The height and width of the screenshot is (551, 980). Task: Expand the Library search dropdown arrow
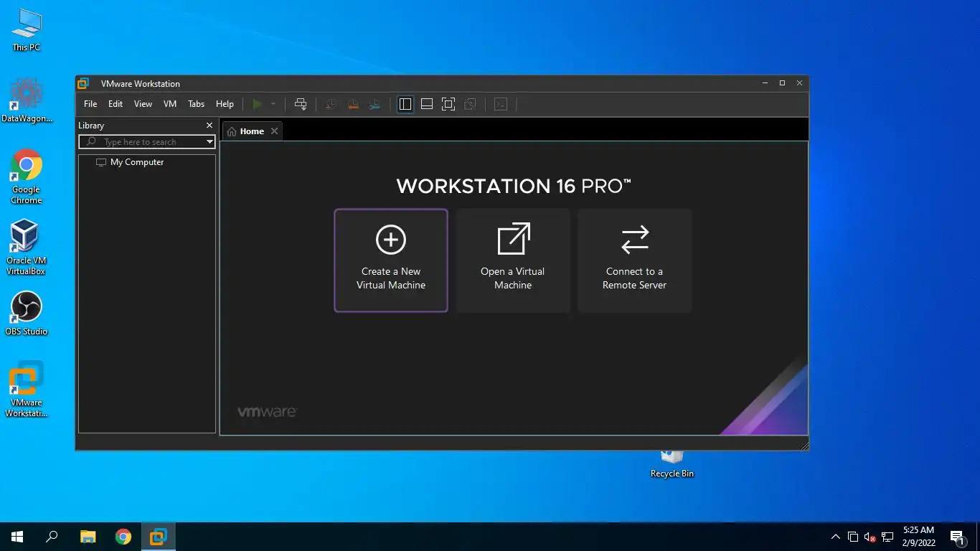(209, 142)
